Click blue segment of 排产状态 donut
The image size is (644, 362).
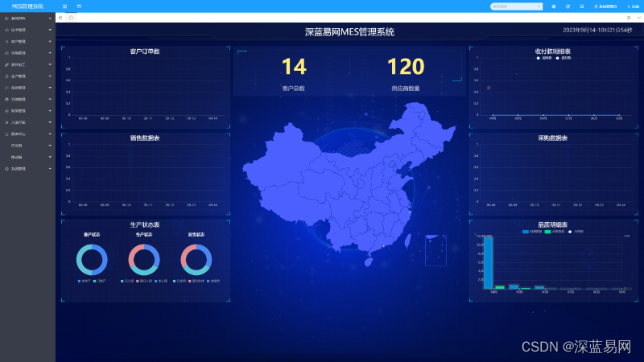(101, 258)
